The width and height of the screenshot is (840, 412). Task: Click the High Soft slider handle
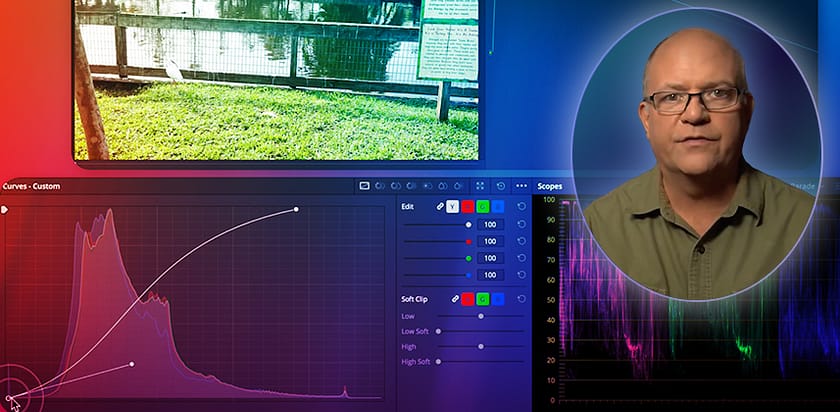point(438,362)
